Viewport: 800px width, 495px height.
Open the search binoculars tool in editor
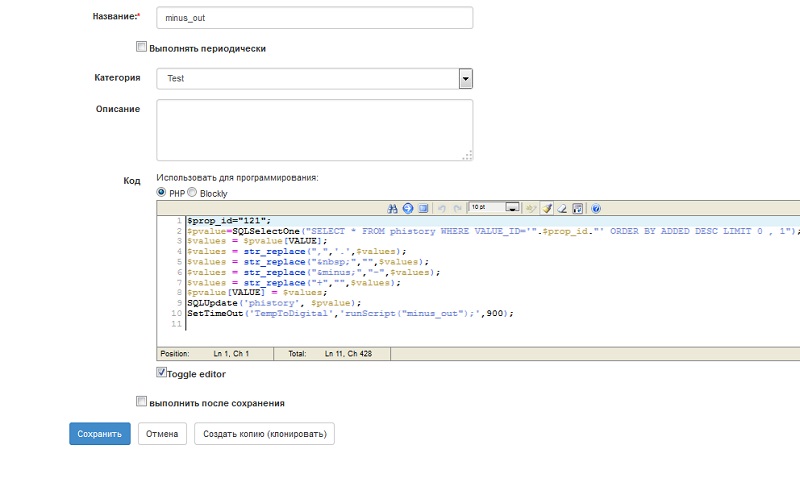393,208
